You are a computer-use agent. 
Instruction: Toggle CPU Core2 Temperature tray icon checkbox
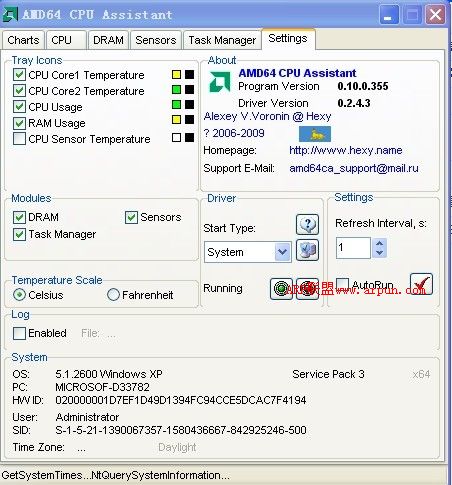19,91
